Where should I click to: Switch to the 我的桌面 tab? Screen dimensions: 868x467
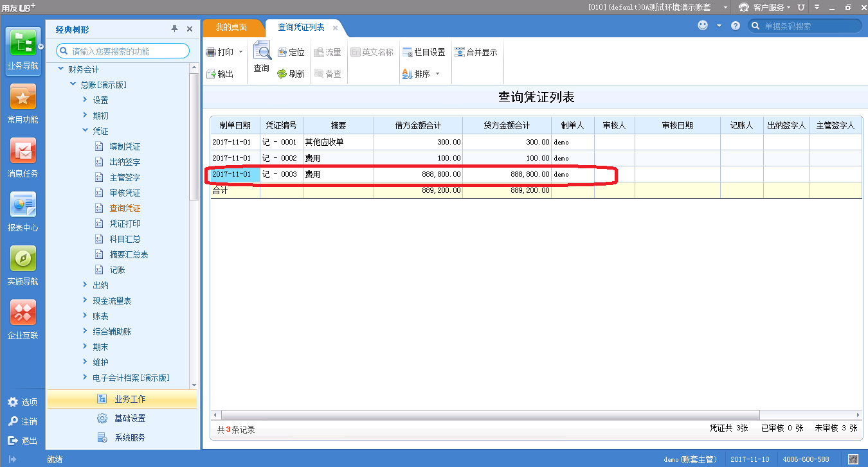(x=234, y=28)
